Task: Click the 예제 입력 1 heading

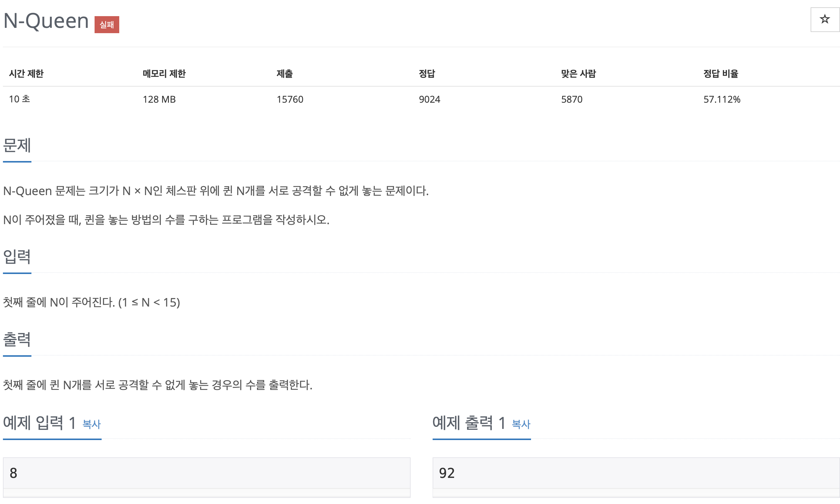Action: pyautogui.click(x=39, y=423)
